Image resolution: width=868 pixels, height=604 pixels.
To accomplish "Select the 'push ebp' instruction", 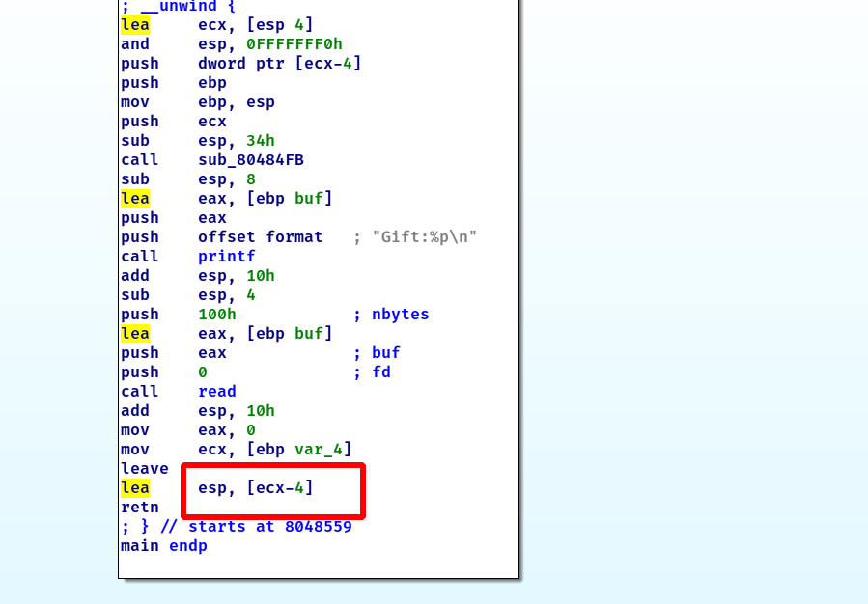I will pos(173,83).
